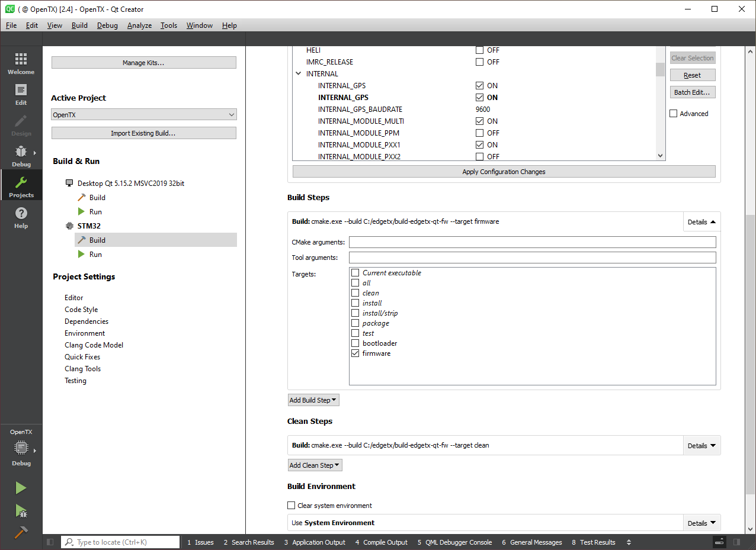Enable the Advanced checkbox

click(x=674, y=114)
